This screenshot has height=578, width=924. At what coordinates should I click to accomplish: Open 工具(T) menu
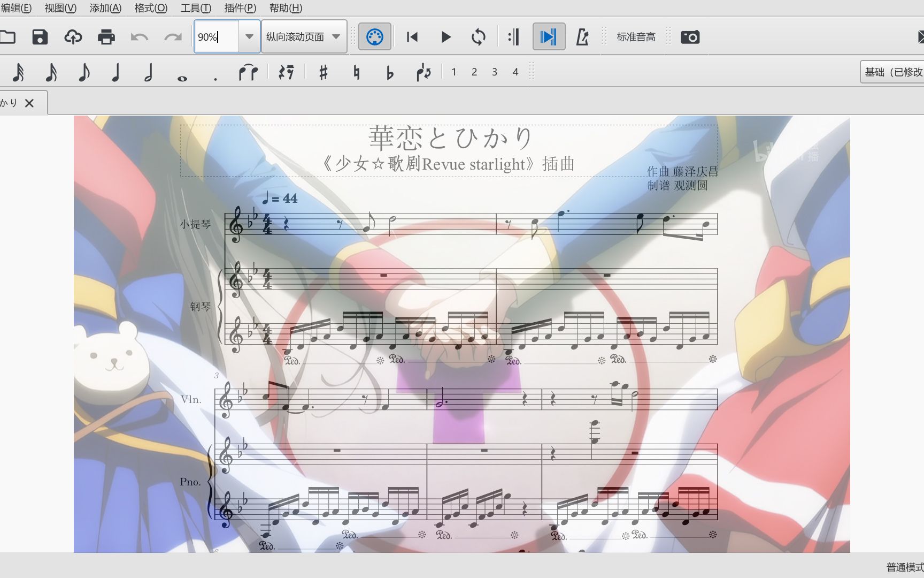(x=196, y=8)
